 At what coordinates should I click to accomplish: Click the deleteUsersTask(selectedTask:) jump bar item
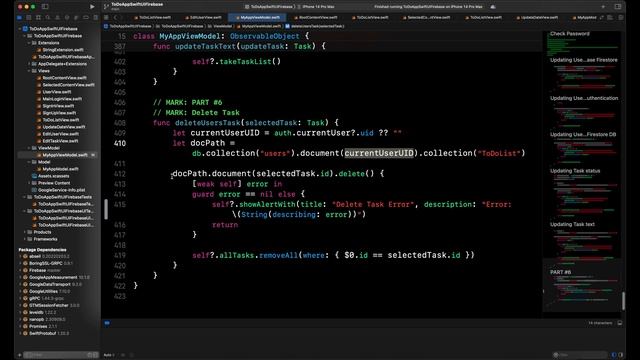click(314, 26)
